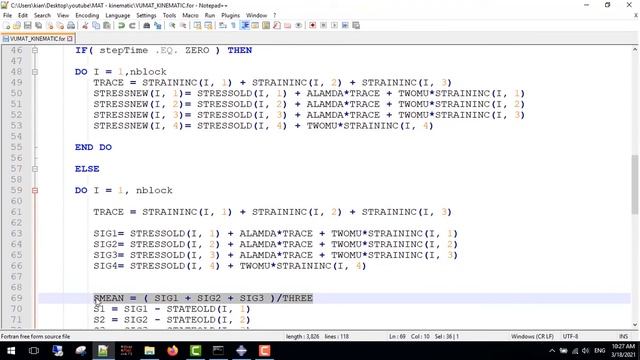Open a file using the Open icon
This screenshot has width=640, height=360.
pos(16,25)
